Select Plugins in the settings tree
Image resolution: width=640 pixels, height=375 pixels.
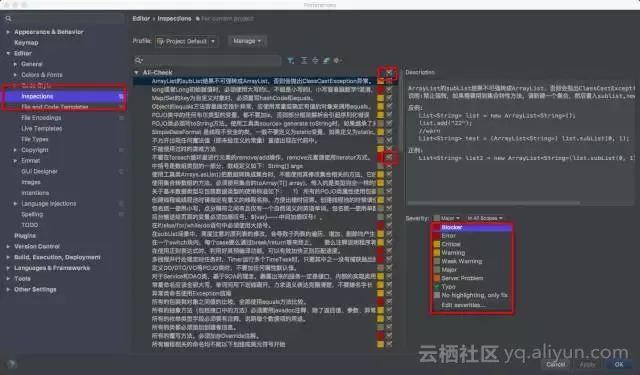click(25, 236)
